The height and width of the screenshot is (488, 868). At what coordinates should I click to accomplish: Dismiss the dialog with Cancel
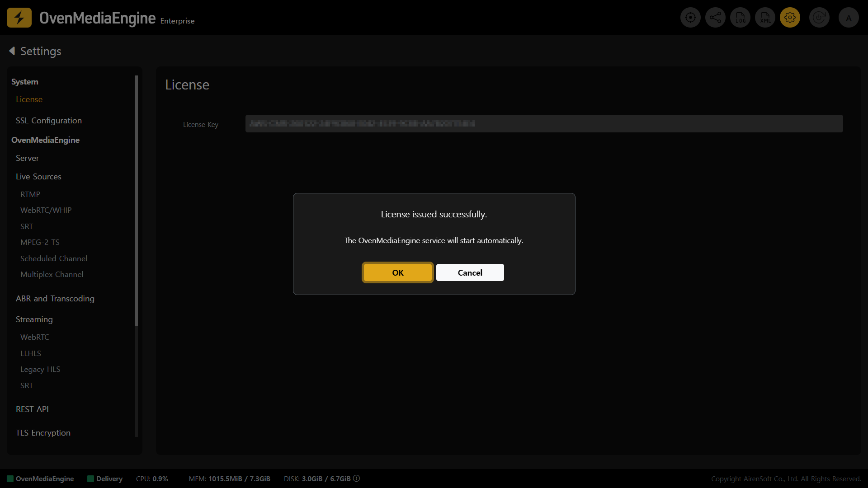point(470,272)
